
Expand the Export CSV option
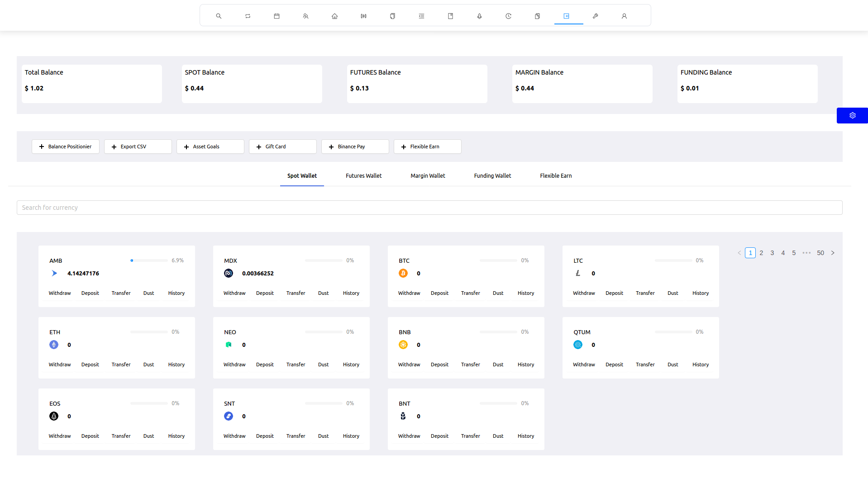[x=138, y=147]
